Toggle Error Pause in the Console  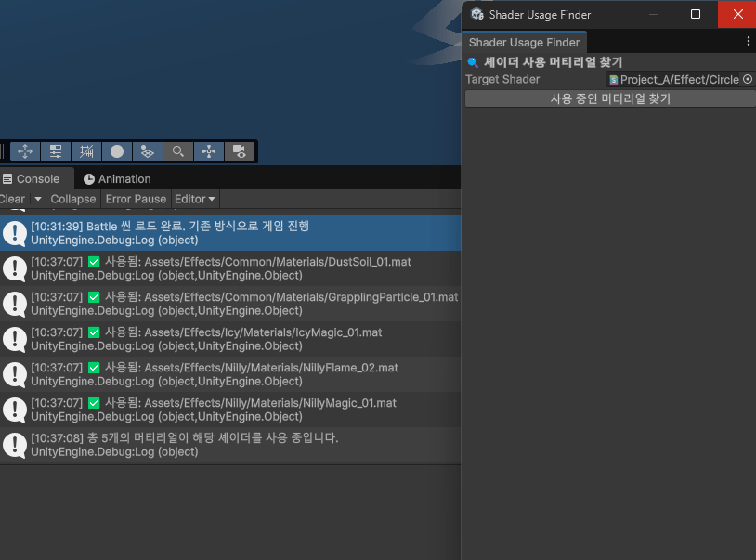(136, 199)
